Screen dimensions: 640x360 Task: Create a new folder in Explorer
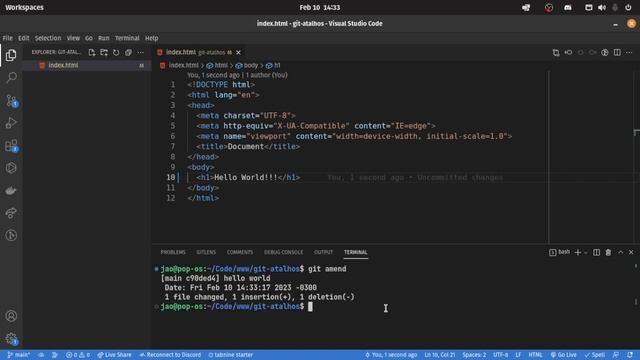[x=104, y=53]
